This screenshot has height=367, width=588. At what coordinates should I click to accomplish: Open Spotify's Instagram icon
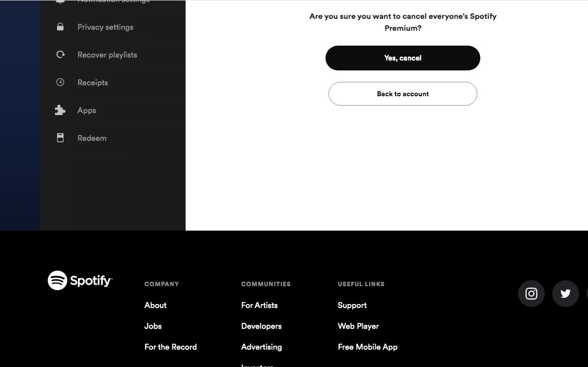pos(531,293)
